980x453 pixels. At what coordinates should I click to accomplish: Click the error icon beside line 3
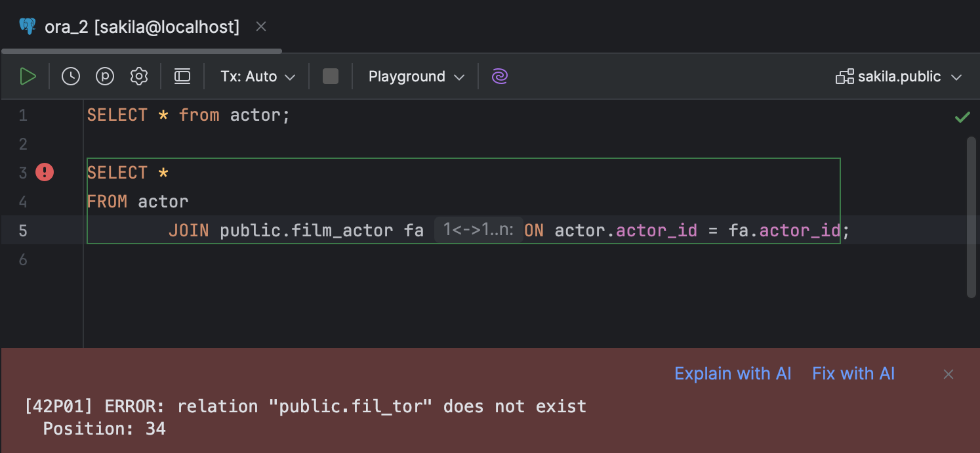pos(43,172)
